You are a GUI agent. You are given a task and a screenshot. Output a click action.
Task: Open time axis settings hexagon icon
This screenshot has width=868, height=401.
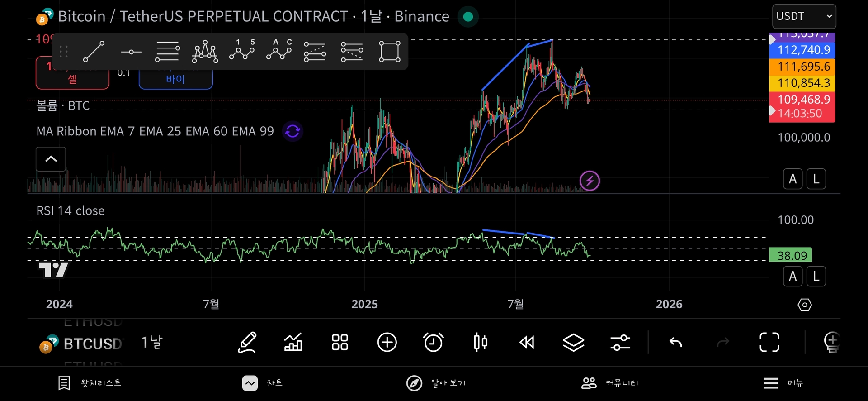[x=805, y=305]
